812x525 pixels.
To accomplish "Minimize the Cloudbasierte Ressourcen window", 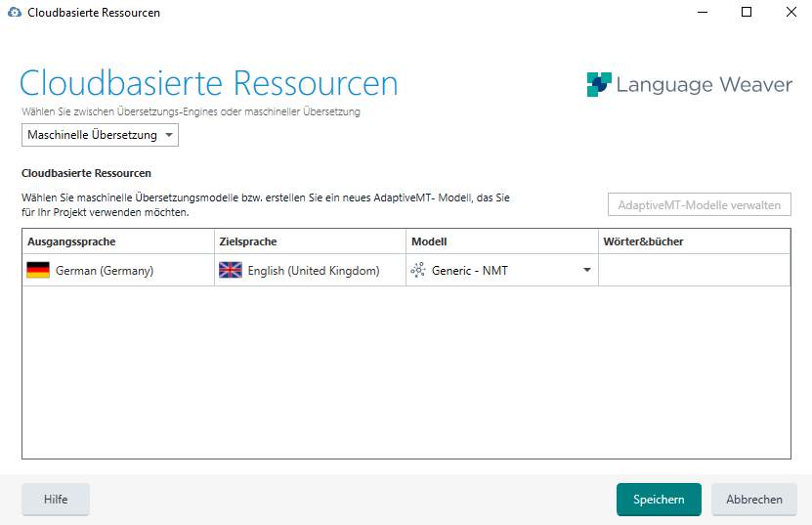I will (703, 12).
